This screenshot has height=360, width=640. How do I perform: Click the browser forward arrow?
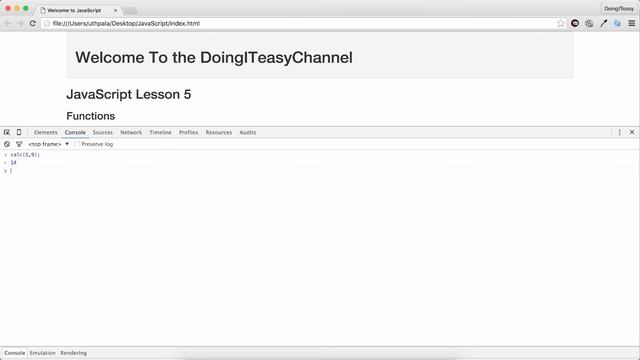[20, 23]
